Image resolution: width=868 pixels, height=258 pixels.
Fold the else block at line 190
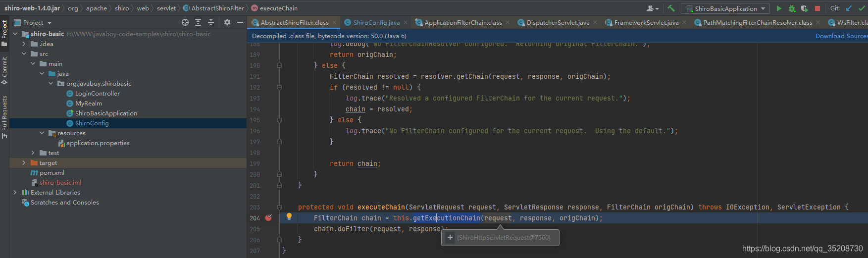tap(279, 65)
